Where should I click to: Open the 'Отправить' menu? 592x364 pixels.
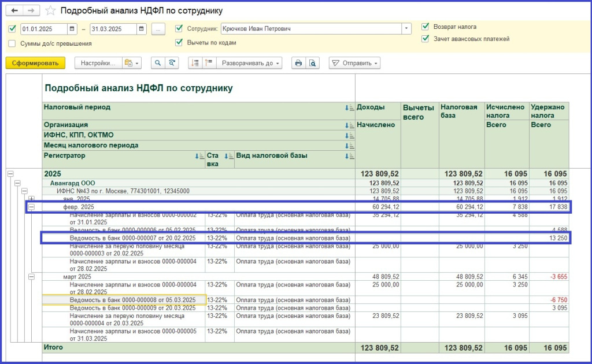pos(354,63)
